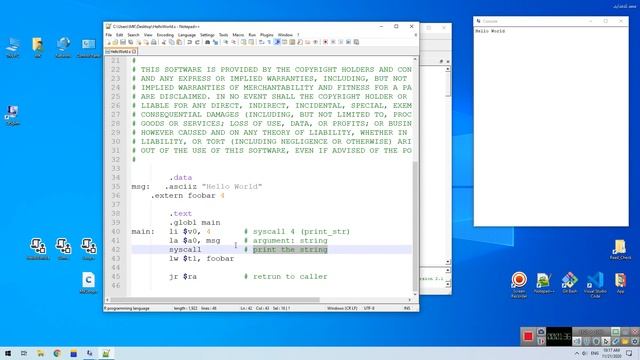Image resolution: width=640 pixels, height=360 pixels.
Task: Click the Zoom Out toolbar icon
Action: tap(233, 42)
